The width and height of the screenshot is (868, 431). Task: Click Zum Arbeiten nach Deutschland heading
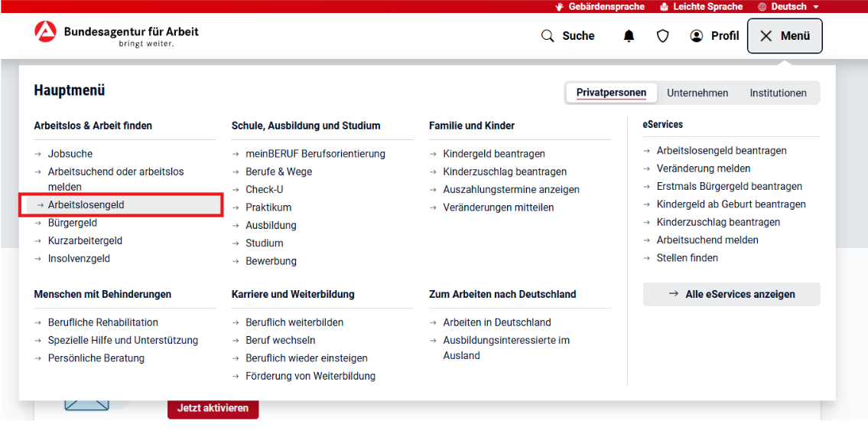coord(502,294)
